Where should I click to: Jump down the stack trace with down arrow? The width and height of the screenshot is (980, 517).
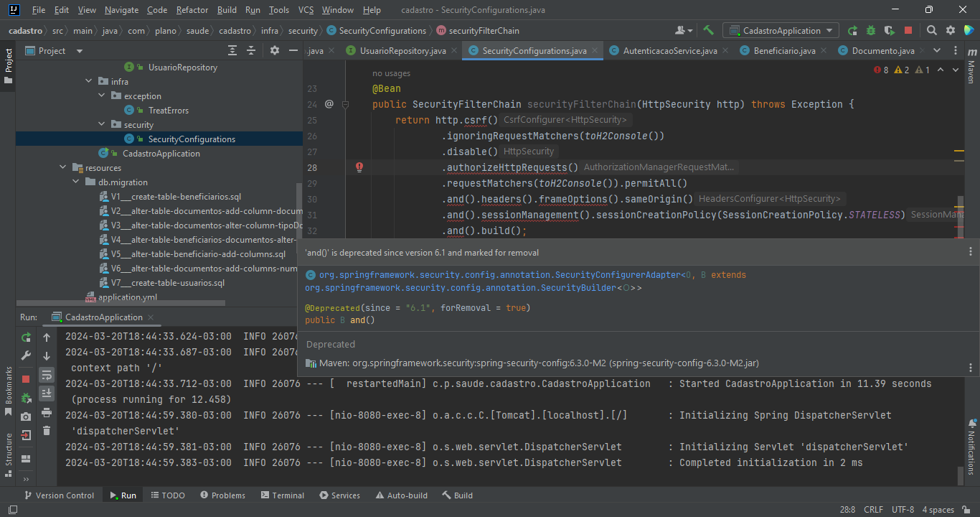(x=47, y=356)
